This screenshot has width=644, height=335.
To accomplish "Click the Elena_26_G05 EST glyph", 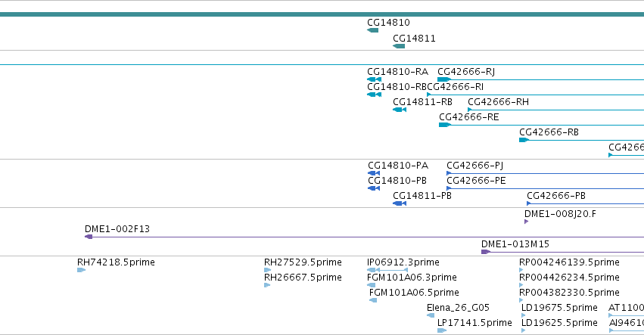I will (431, 315).
